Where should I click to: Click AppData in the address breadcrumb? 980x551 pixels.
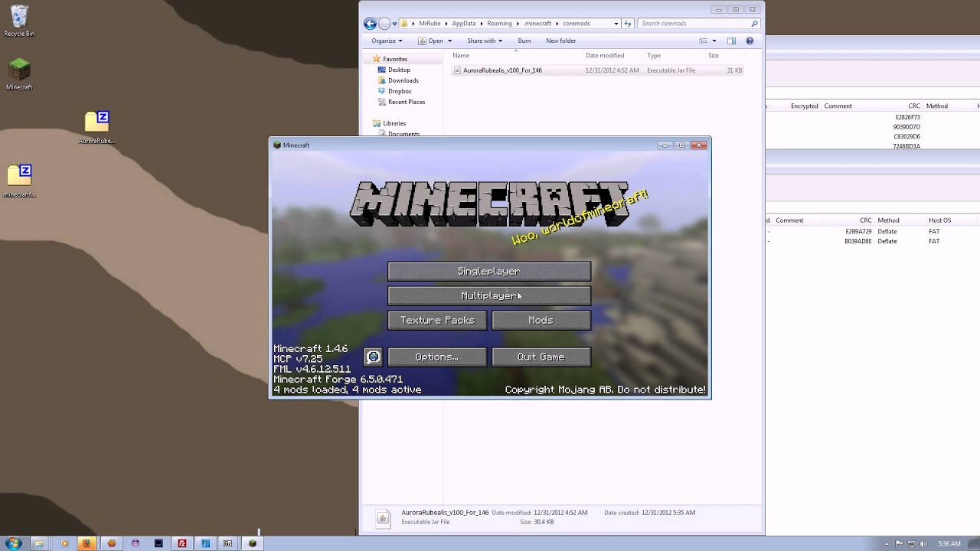pos(463,24)
